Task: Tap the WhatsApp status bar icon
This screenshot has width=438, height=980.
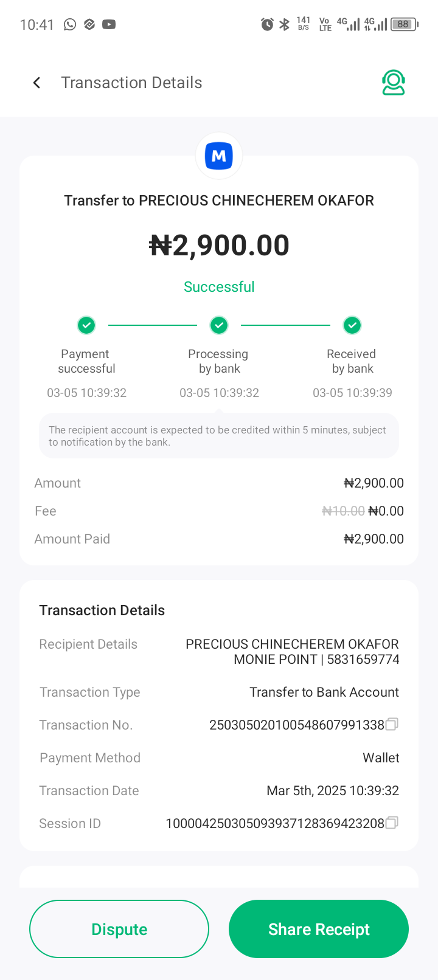Action: coord(70,24)
